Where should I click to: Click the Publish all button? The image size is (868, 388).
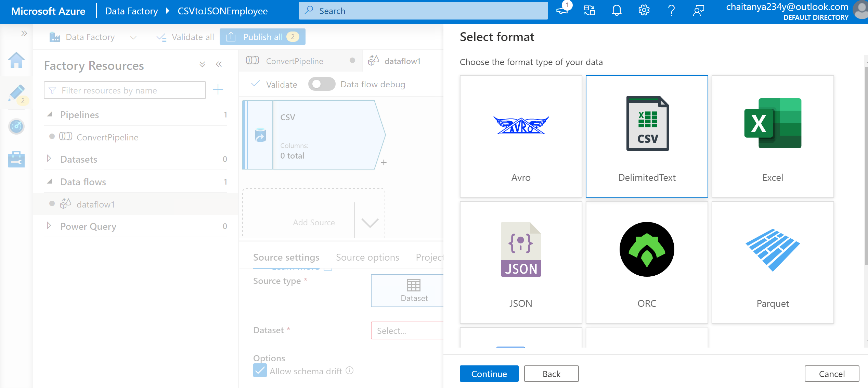pos(262,37)
